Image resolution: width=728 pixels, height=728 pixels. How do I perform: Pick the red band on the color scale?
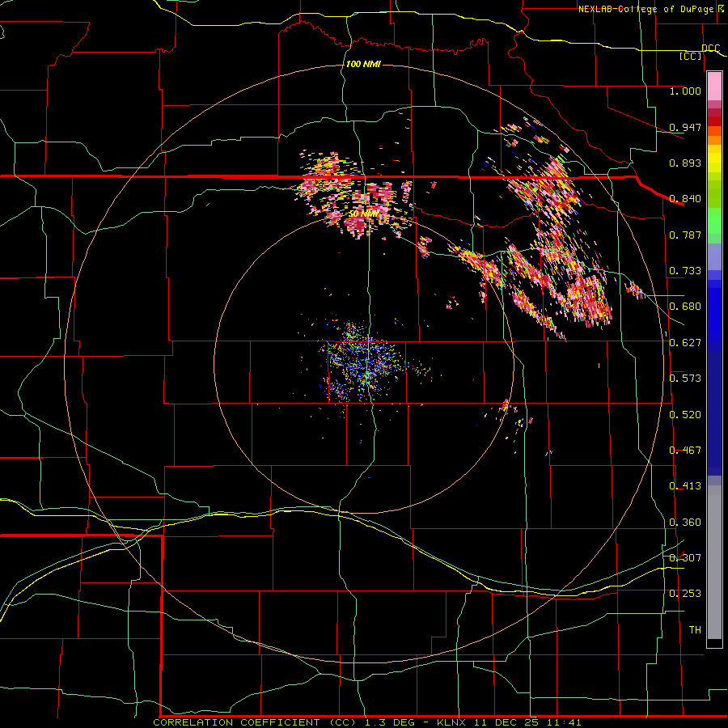(x=714, y=121)
